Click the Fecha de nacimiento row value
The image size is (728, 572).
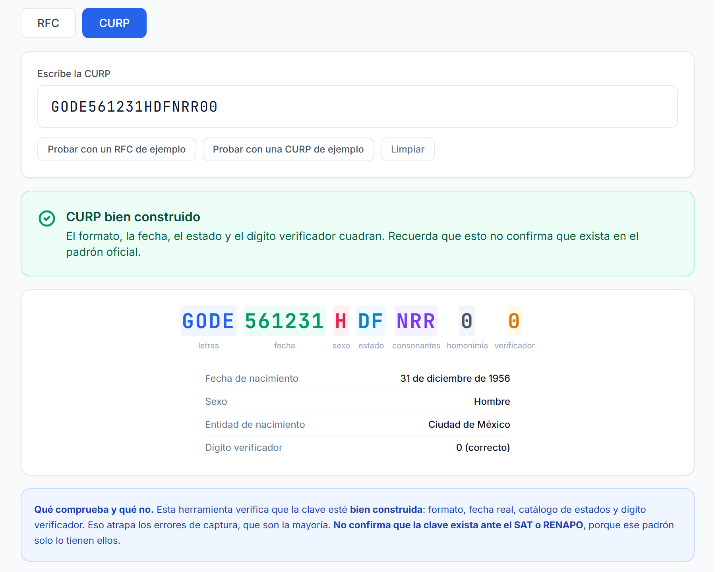click(455, 379)
